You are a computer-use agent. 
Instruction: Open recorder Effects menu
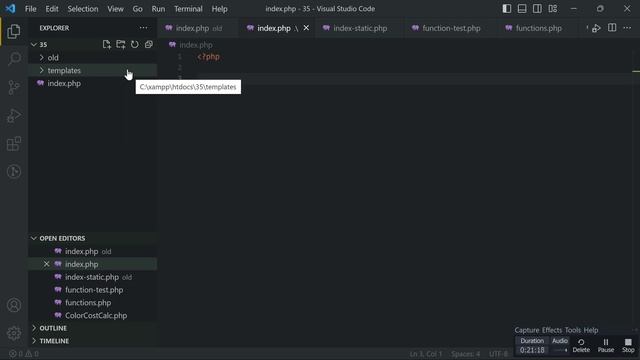coord(552,330)
